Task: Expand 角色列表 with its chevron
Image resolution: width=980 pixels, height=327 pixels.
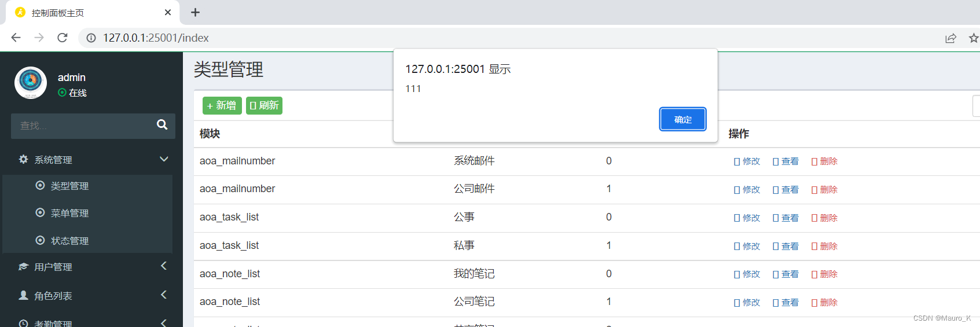Action: (x=164, y=295)
